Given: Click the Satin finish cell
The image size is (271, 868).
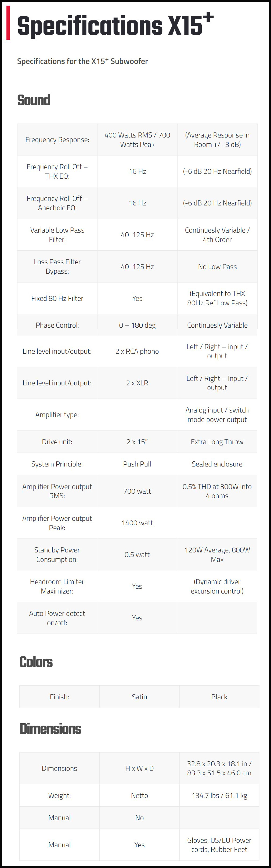Looking at the screenshot, I should pos(139,696).
